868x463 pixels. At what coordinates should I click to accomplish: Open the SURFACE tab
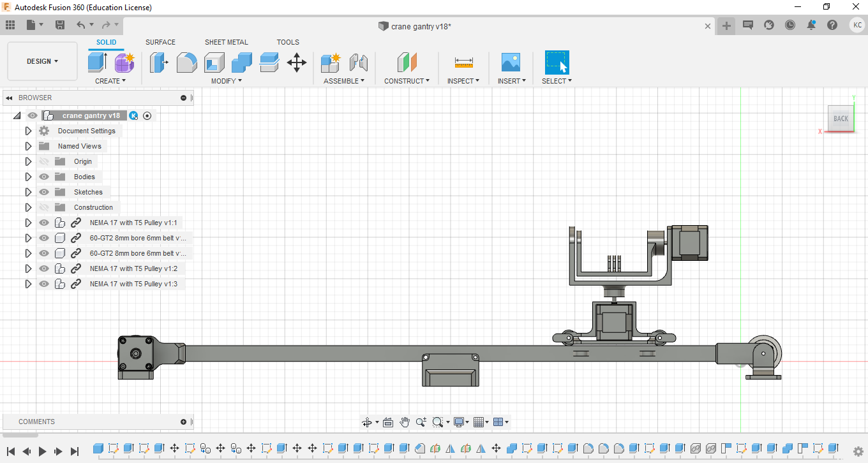click(160, 42)
